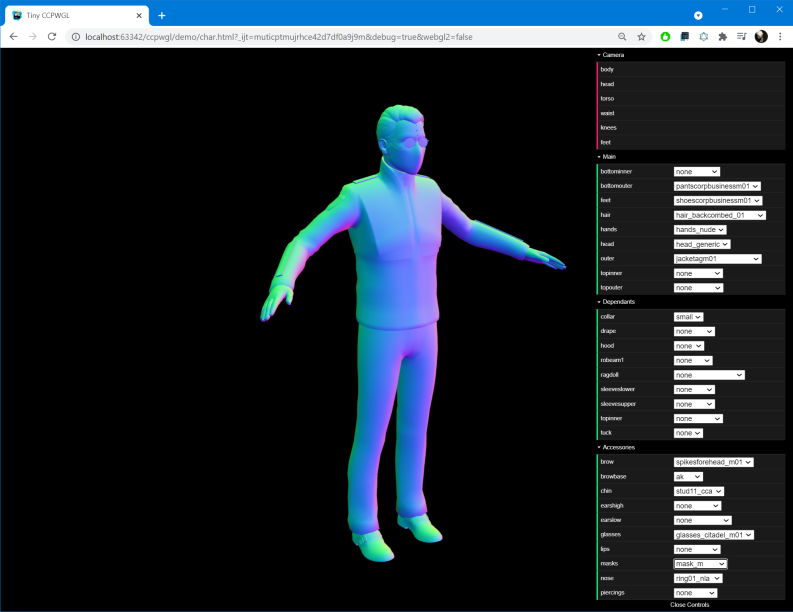The image size is (793, 612).
Task: Open the Main topinner dropdown
Action: (x=698, y=274)
